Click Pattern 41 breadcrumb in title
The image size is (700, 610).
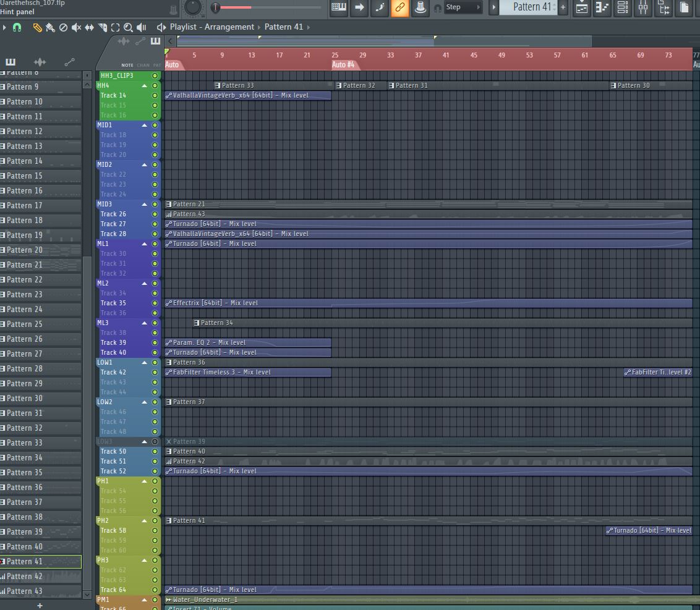click(x=283, y=27)
